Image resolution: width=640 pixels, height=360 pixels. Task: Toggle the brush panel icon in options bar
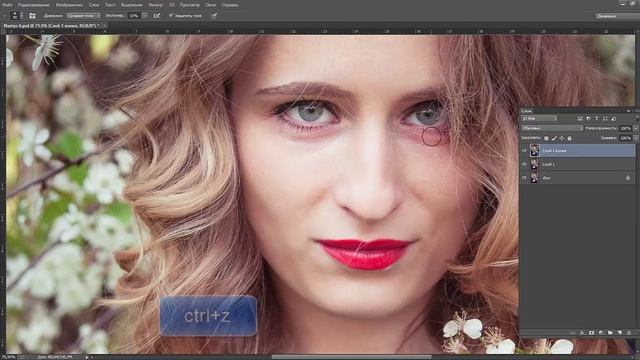tap(32, 16)
